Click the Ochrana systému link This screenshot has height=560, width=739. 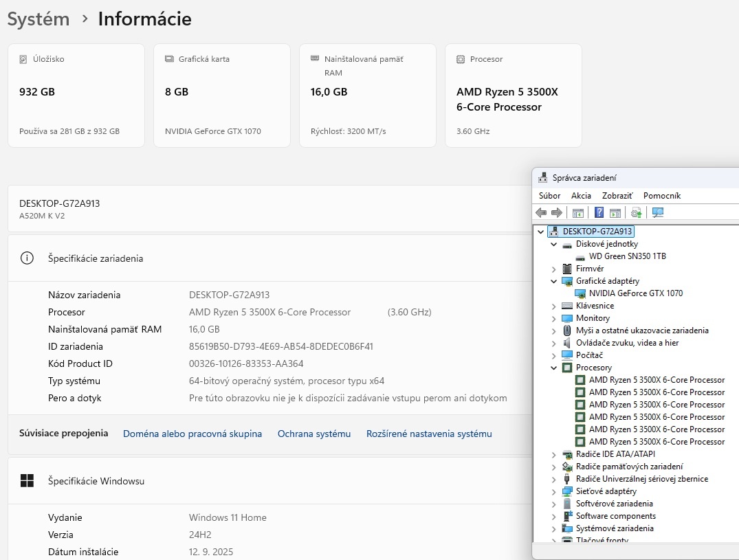314,434
